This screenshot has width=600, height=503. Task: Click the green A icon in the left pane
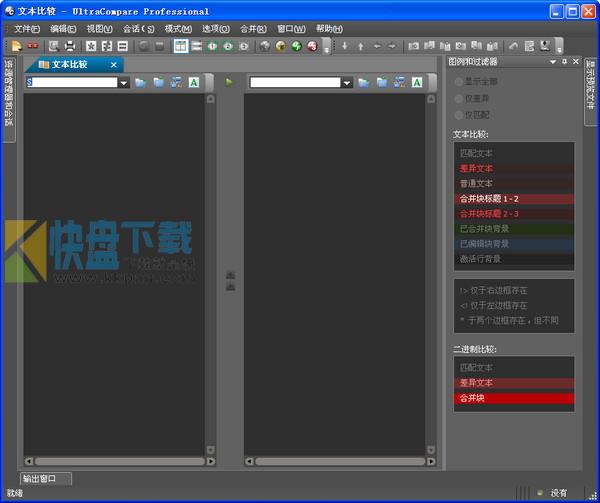[194, 82]
